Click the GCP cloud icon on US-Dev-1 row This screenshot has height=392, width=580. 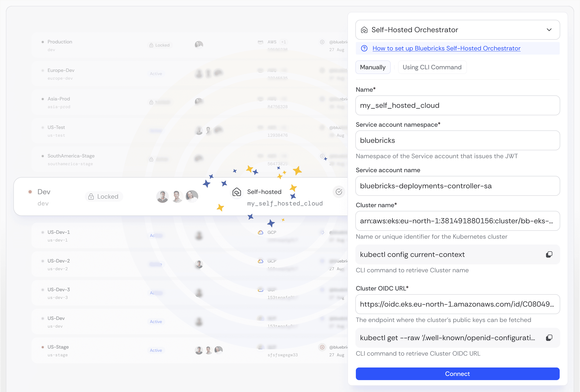(x=261, y=232)
